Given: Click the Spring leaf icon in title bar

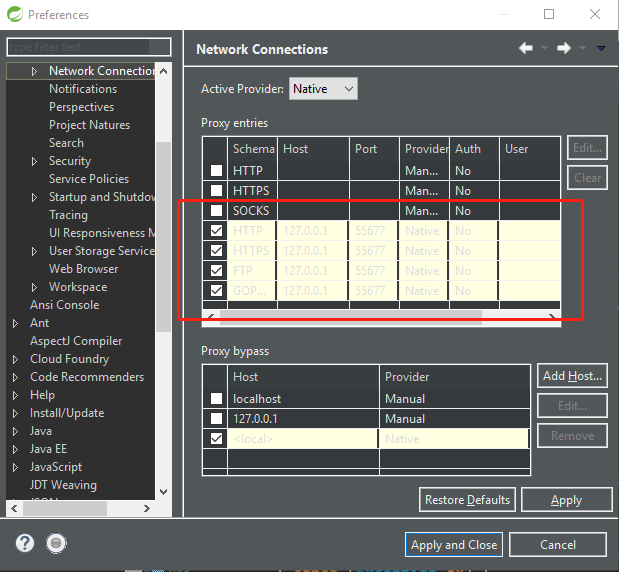Looking at the screenshot, I should click(x=15, y=14).
